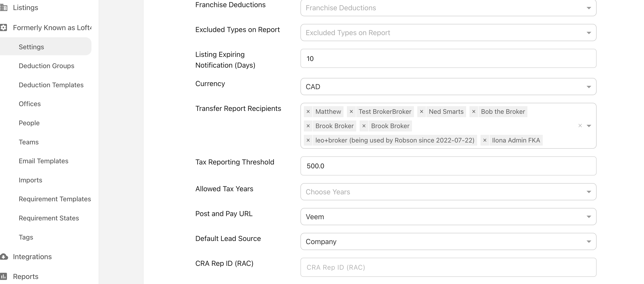Focus the CRA Rep ID (RAC) field
This screenshot has height=284, width=644.
click(x=448, y=267)
